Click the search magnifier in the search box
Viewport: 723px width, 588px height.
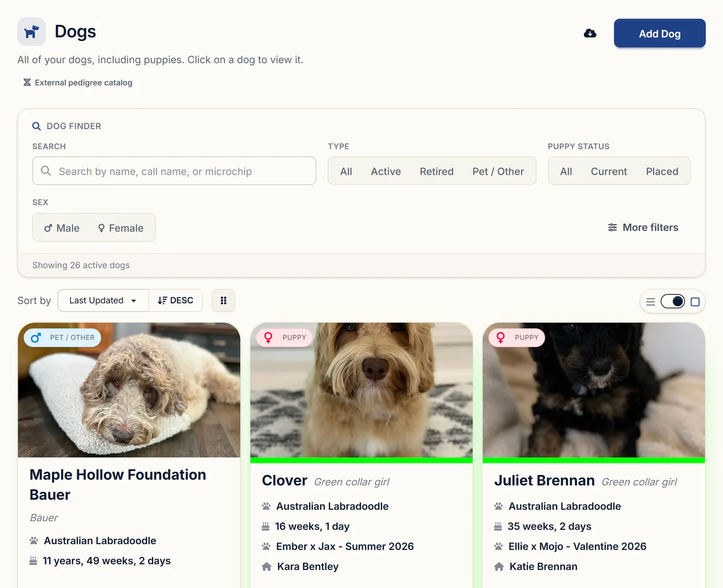[x=46, y=171]
